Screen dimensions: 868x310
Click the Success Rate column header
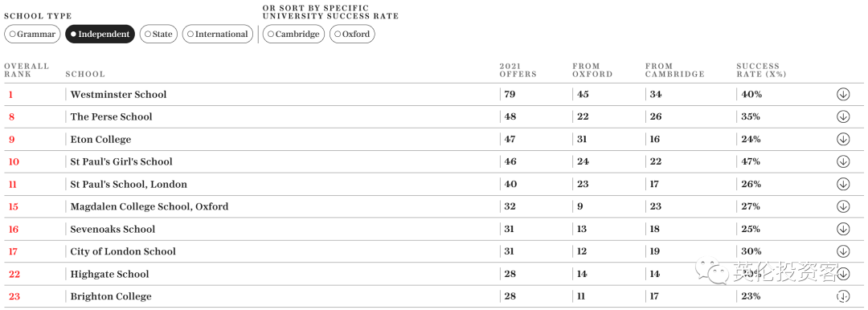point(761,70)
